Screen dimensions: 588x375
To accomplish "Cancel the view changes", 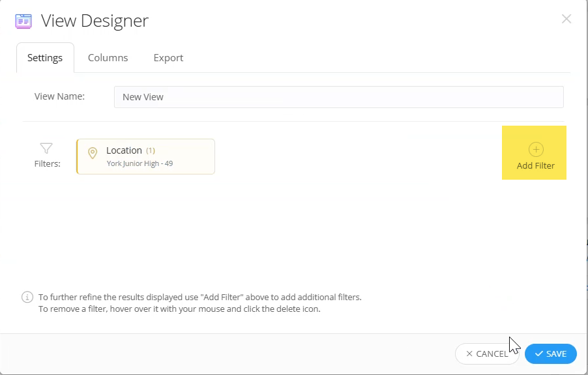I will [x=487, y=354].
